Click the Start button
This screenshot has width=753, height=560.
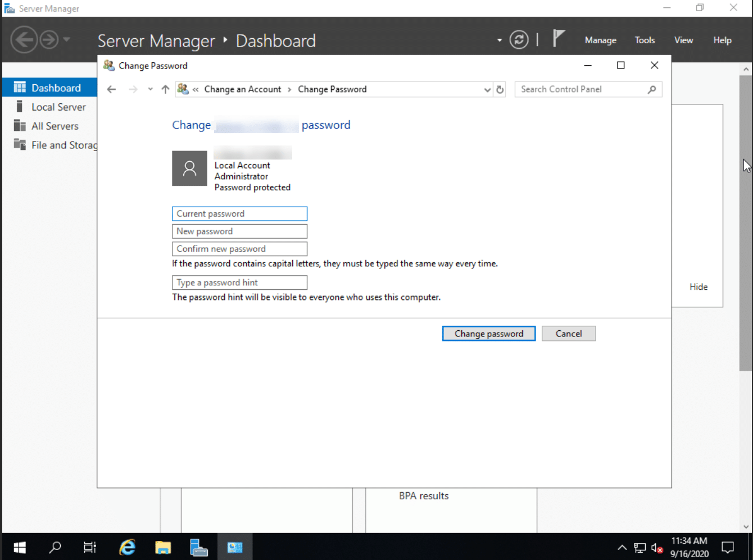pyautogui.click(x=19, y=547)
